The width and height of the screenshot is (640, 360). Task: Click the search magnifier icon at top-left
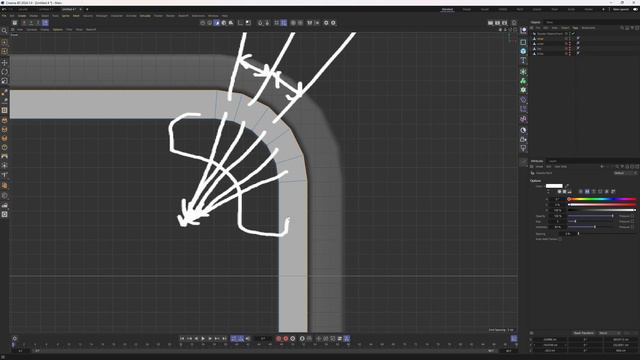point(4,31)
